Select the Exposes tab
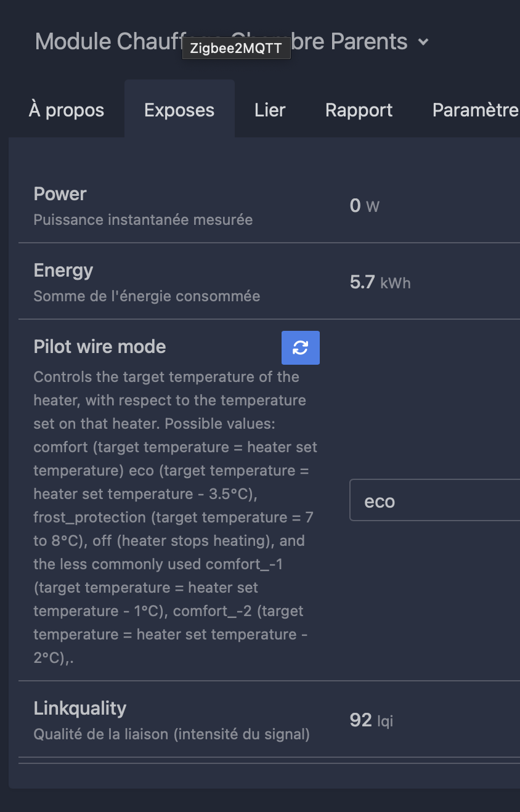Screen dimensions: 520x812 tap(179, 110)
